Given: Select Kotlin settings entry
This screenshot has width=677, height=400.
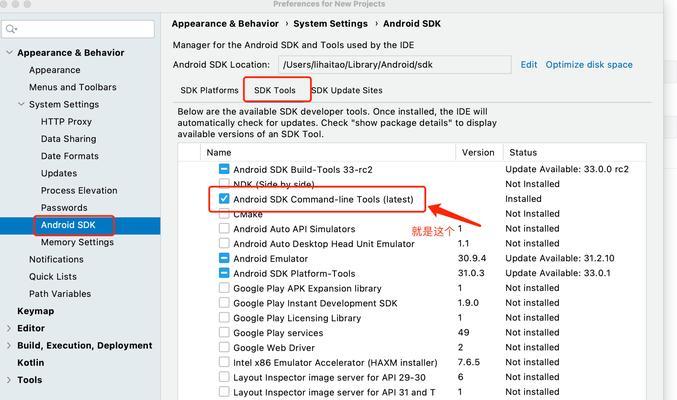Looking at the screenshot, I should (x=31, y=363).
